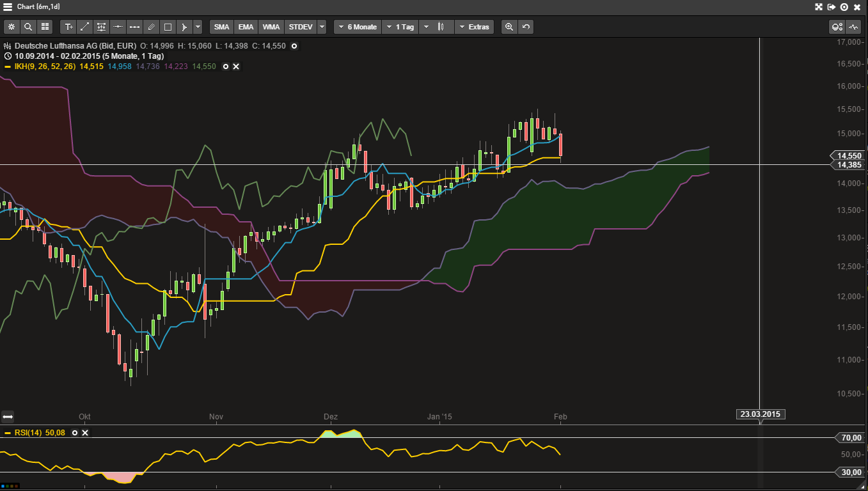The width and height of the screenshot is (868, 491).
Task: Open chart settings with the gear icon
Action: [x=12, y=27]
